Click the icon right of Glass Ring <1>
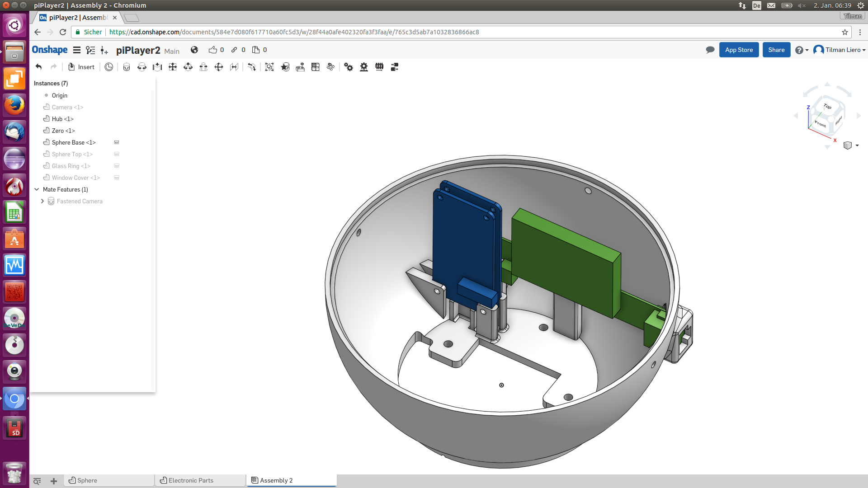 117,166
